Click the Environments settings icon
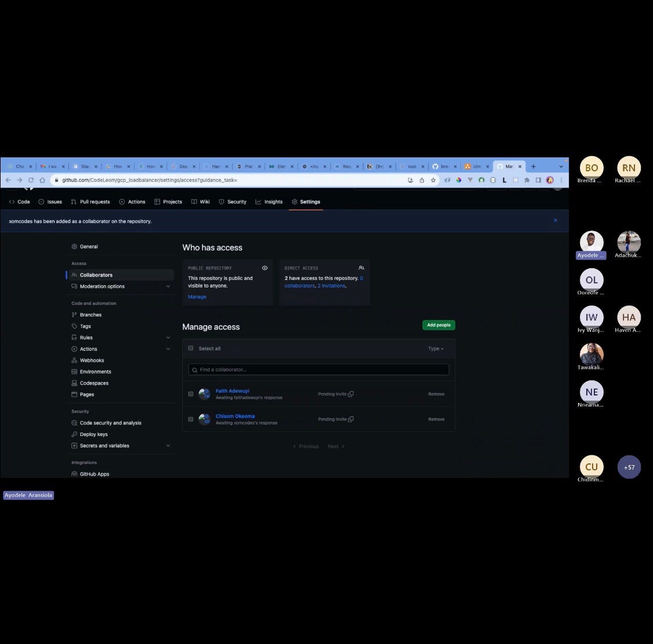The image size is (653, 644). 74,371
